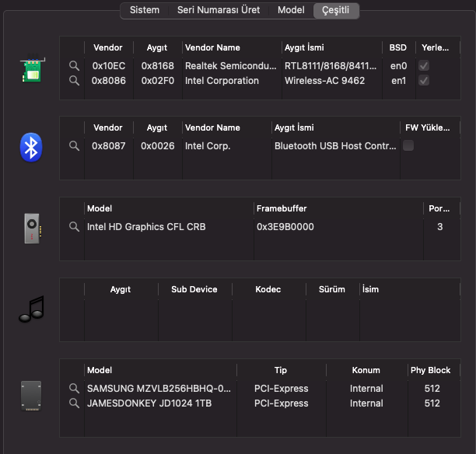Click magnifier icon next to SAMSUNG MZVLB256HBHQ drive
Image resolution: width=476 pixels, height=454 pixels.
tap(74, 388)
